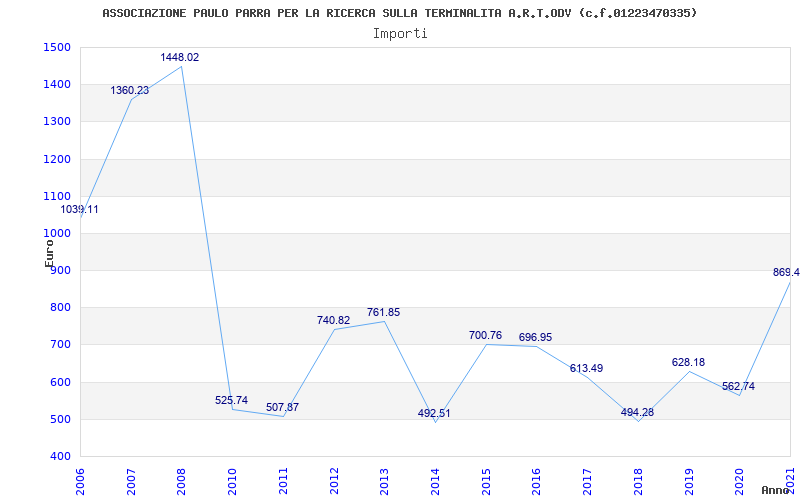Click the 2017 x-axis year label
This screenshot has width=800, height=500.
587,481
